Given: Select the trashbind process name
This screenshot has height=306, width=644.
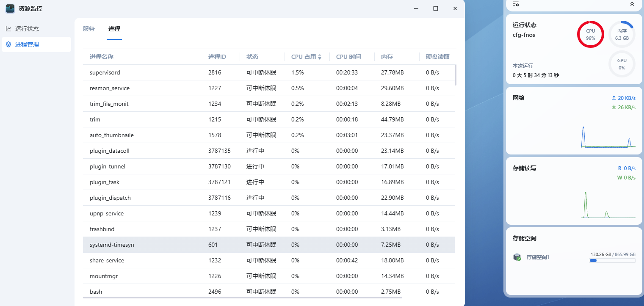Looking at the screenshot, I should pos(102,229).
